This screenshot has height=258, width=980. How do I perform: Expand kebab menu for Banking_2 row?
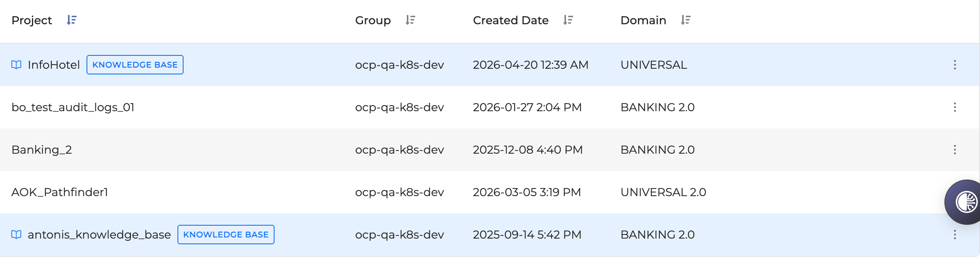point(955,150)
